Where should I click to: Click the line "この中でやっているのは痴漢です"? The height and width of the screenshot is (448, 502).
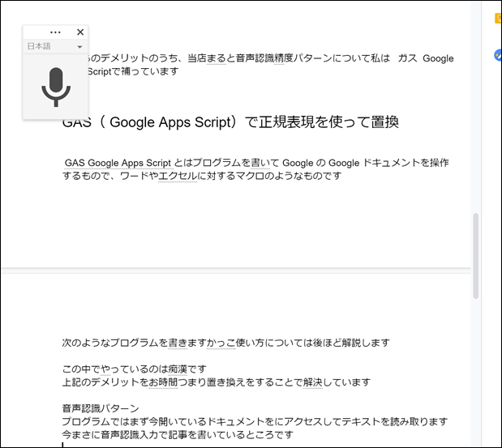click(134, 369)
